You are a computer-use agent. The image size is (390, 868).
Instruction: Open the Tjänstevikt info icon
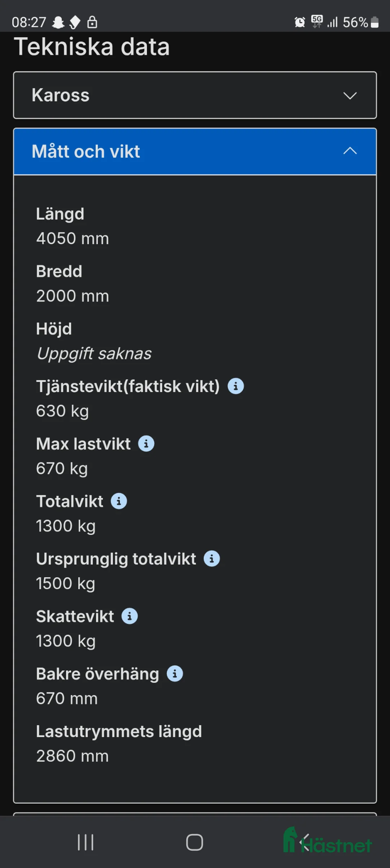click(x=236, y=386)
